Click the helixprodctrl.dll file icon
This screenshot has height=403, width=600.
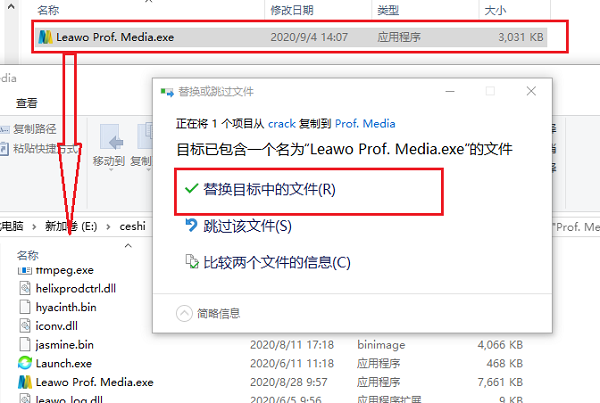tap(25, 288)
